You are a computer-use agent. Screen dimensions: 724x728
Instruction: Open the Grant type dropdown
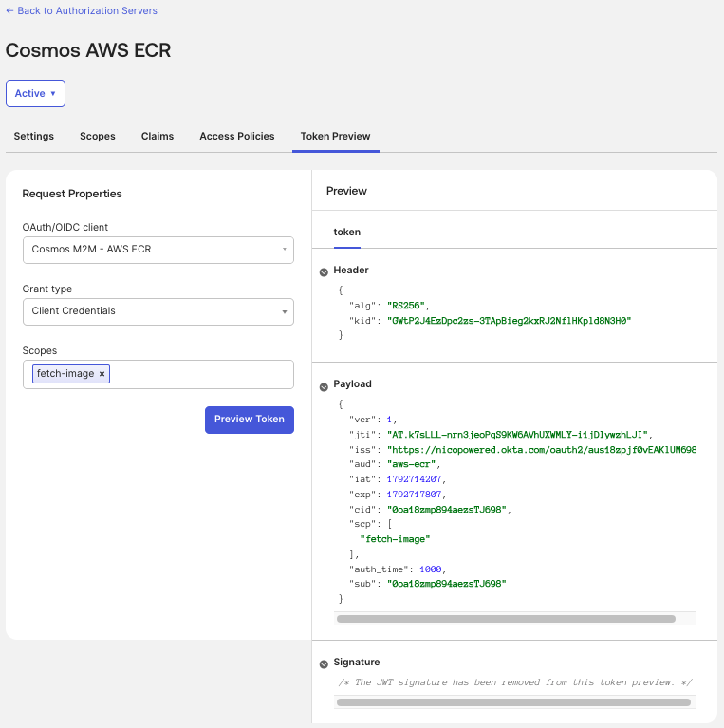click(x=158, y=311)
